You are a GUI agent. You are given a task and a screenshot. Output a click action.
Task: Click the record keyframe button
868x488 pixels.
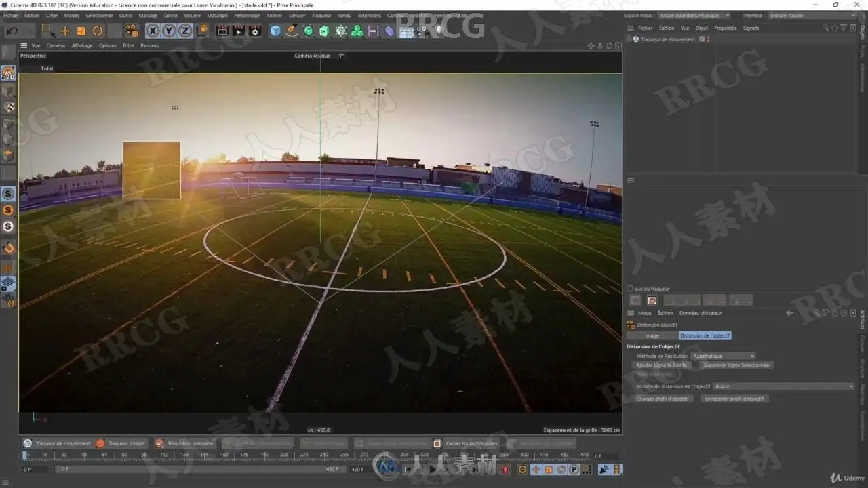coord(505,469)
